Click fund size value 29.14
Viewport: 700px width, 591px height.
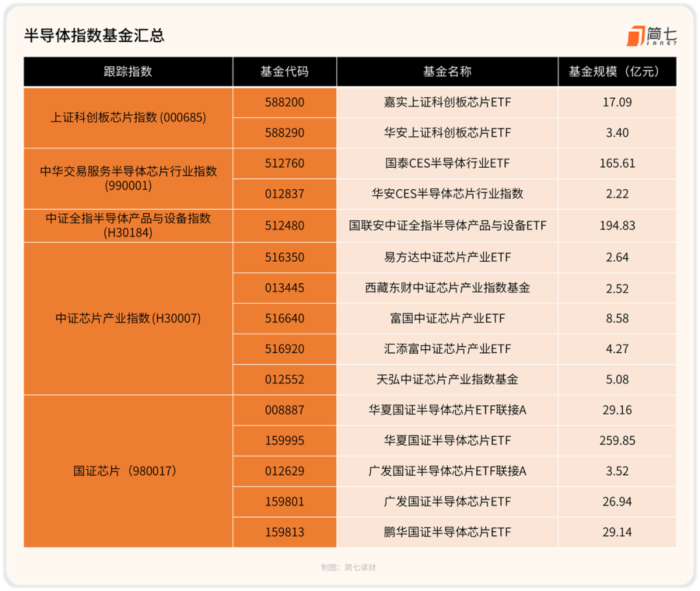617,533
